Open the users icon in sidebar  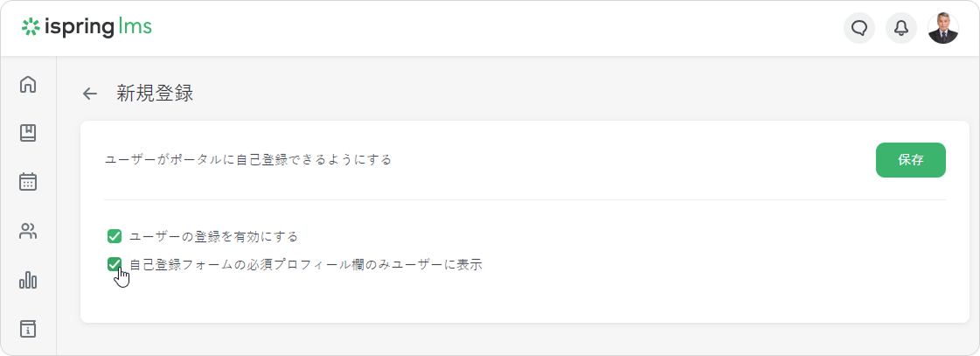(28, 232)
